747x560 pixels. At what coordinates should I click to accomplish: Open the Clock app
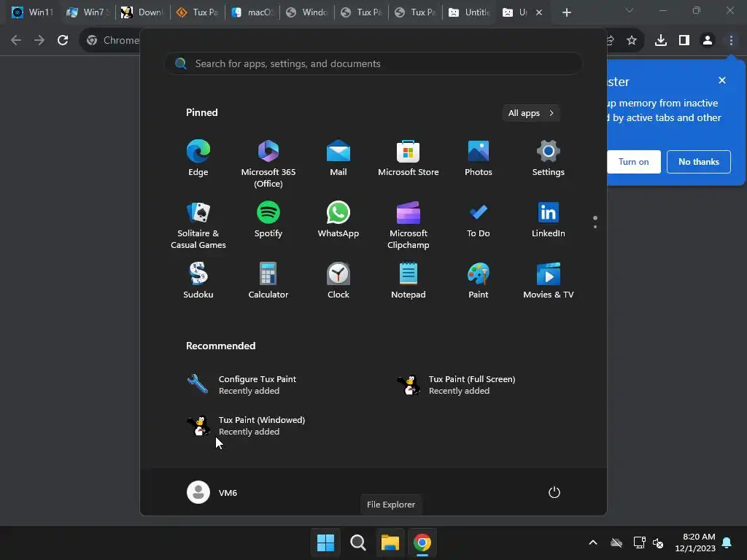338,281
